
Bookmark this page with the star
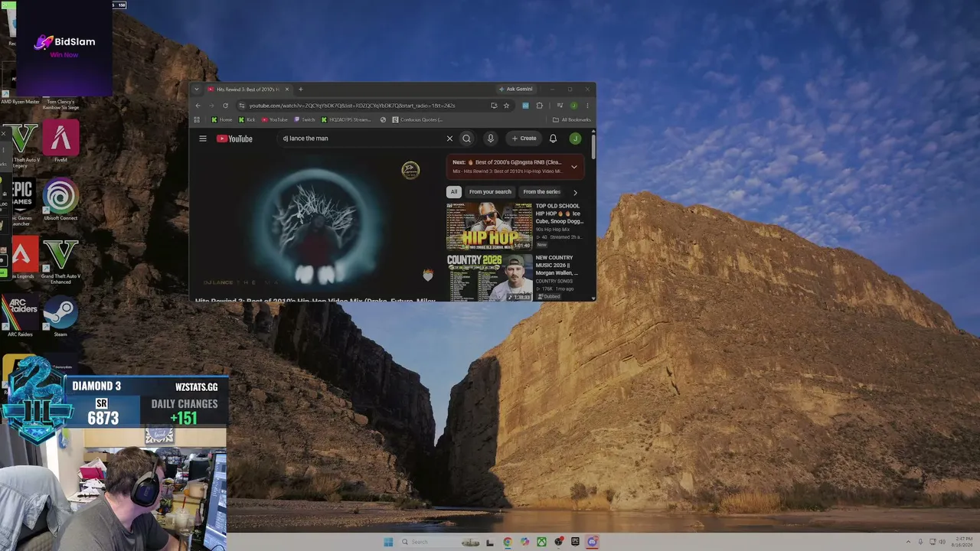(x=506, y=106)
